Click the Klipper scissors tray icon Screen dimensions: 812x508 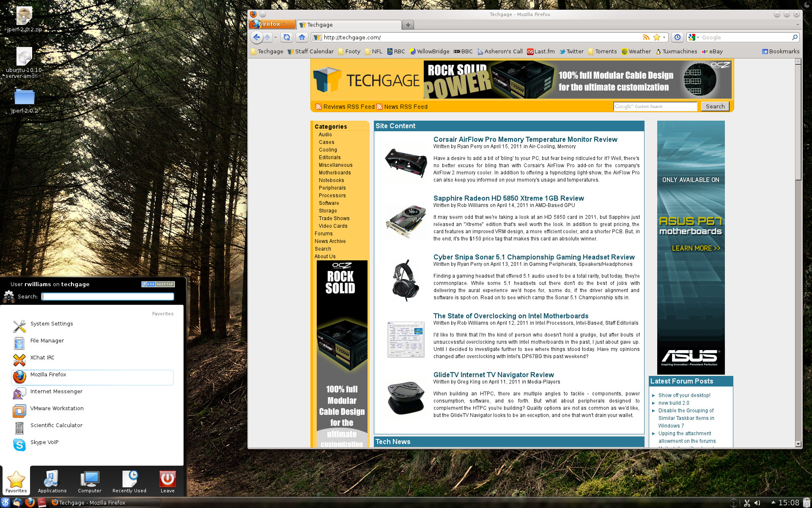click(x=747, y=503)
